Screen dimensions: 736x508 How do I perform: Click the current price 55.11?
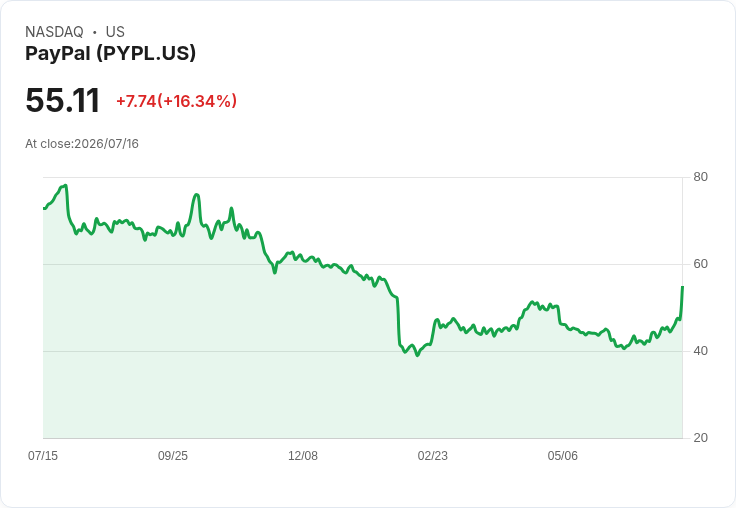pos(62,100)
